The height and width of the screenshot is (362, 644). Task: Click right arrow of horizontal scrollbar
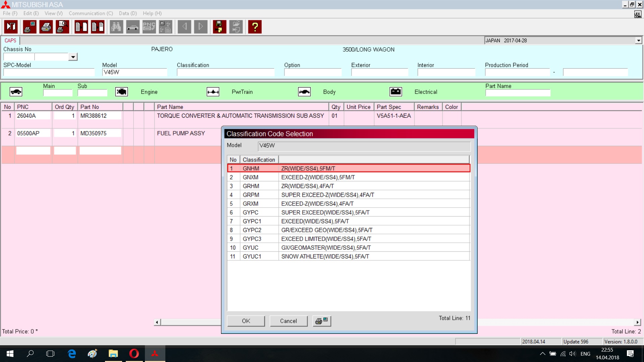(637, 322)
